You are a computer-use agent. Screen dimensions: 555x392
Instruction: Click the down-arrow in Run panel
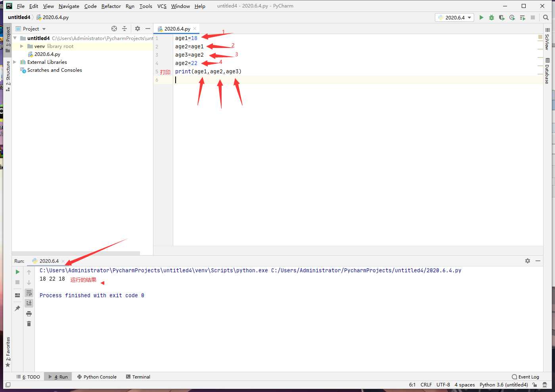coord(29,282)
